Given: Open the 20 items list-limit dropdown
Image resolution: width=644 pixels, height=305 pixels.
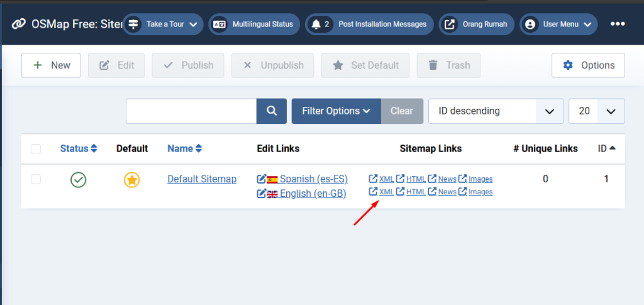Looking at the screenshot, I should tap(597, 111).
